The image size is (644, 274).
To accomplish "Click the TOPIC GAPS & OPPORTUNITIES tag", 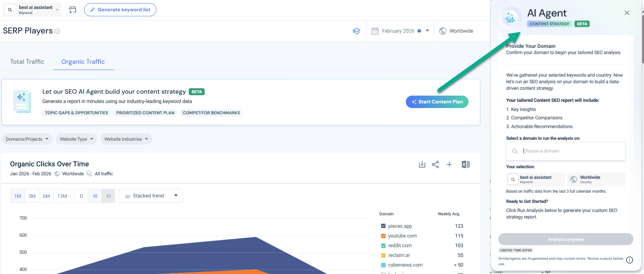I will pyautogui.click(x=77, y=113).
